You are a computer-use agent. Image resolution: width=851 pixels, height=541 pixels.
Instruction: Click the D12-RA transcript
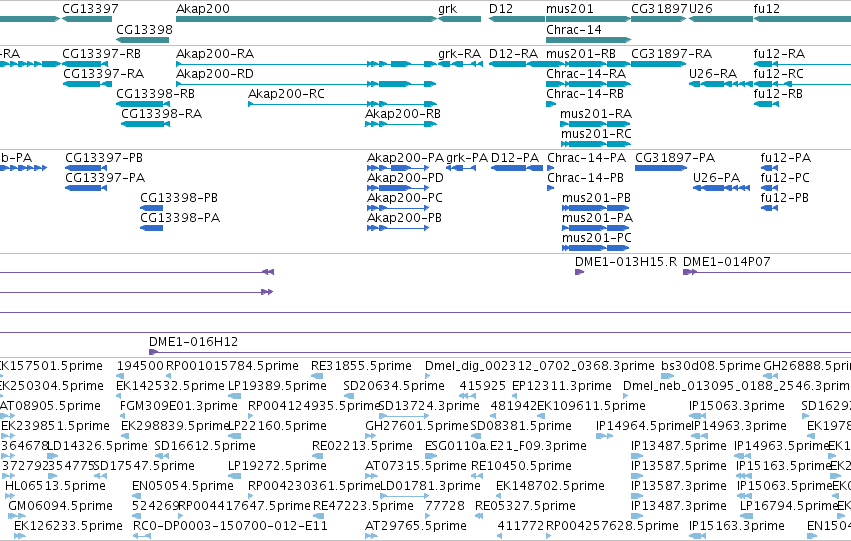(517, 64)
